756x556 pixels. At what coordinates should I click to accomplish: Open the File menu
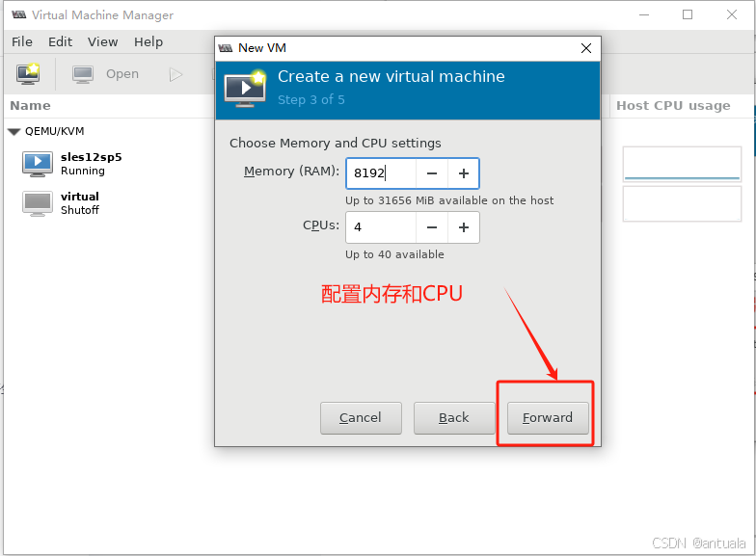point(22,42)
